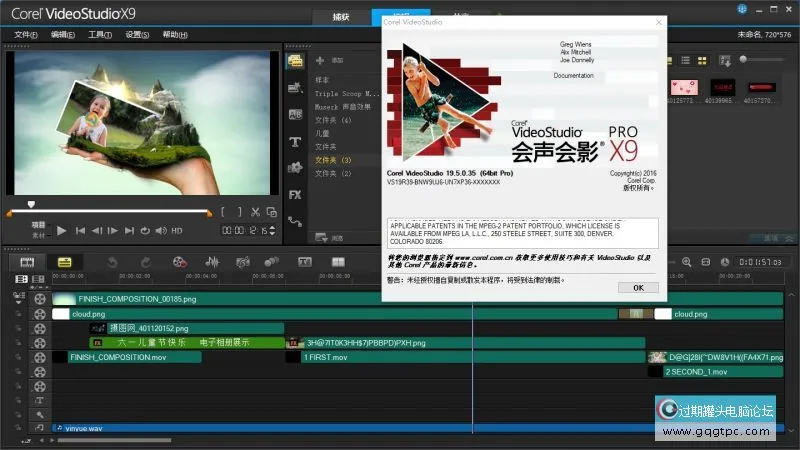The image size is (800, 450).
Task: Open 设置(S) menu
Action: click(x=137, y=35)
